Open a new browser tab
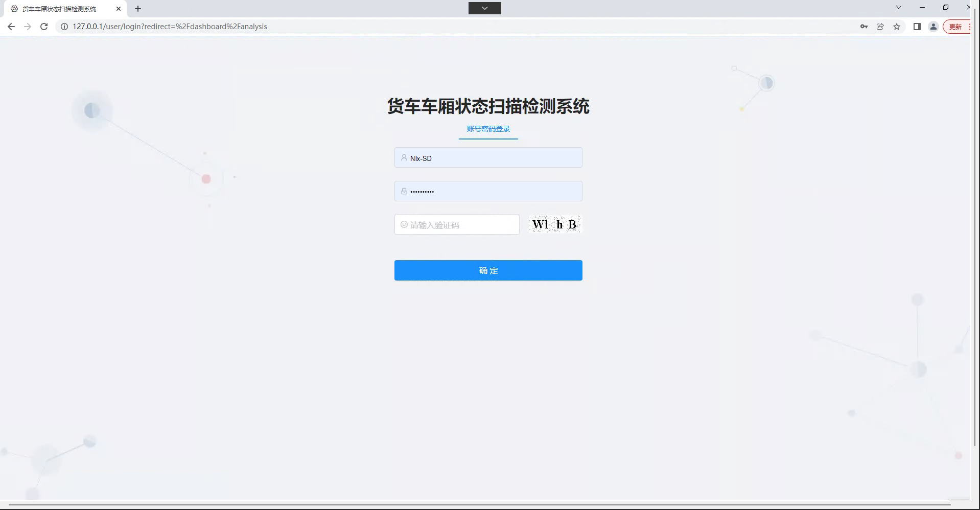980x510 pixels. click(x=138, y=9)
